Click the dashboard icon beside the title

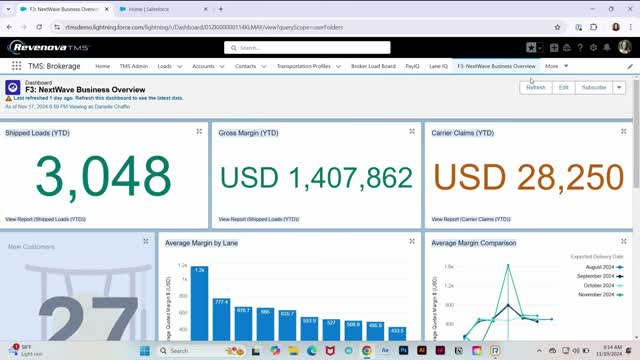click(13, 87)
